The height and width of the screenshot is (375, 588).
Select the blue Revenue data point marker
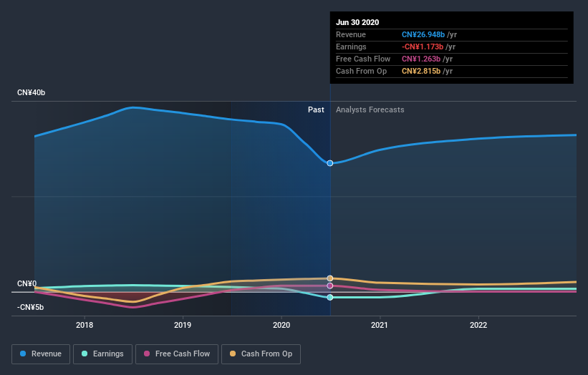point(330,163)
